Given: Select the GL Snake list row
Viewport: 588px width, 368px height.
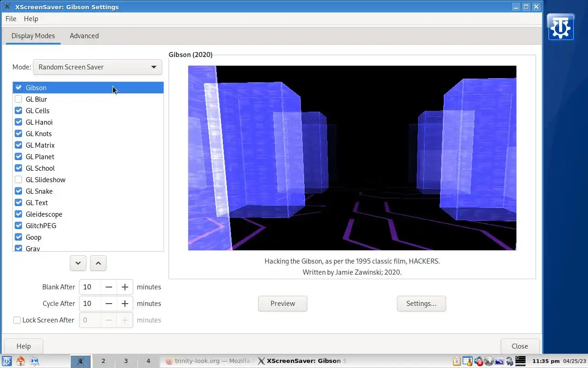Looking at the screenshot, I should (88, 191).
